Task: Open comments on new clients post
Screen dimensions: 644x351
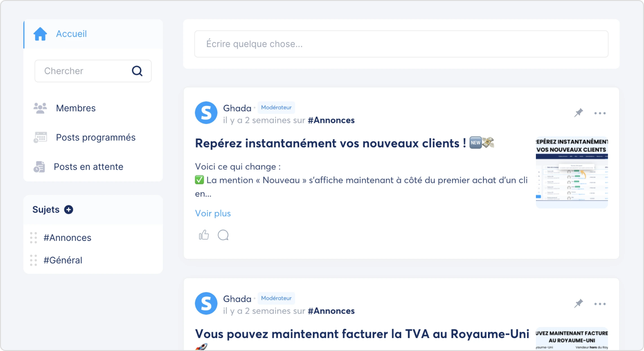Action: pos(223,235)
